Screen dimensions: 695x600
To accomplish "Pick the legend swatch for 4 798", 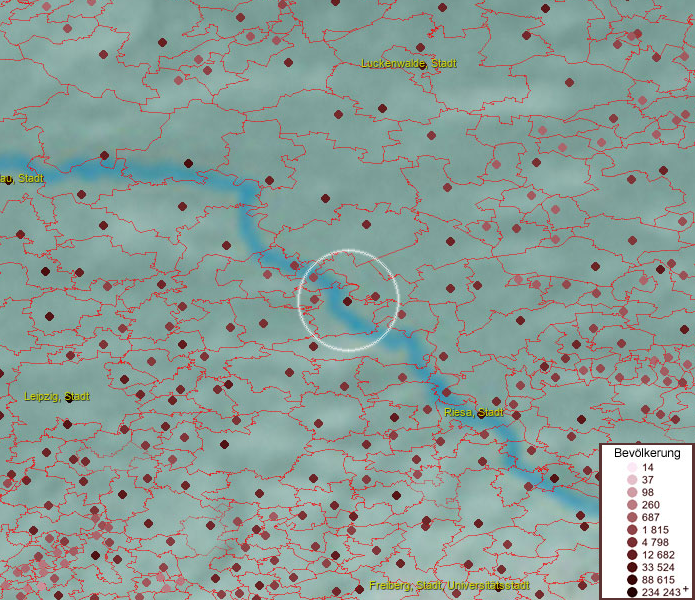I will coord(632,542).
